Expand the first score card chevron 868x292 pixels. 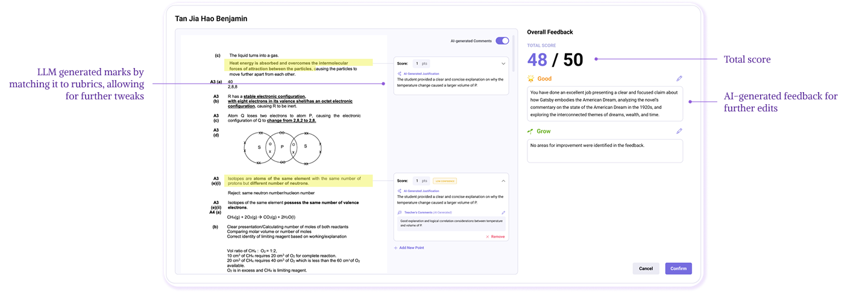(x=503, y=63)
